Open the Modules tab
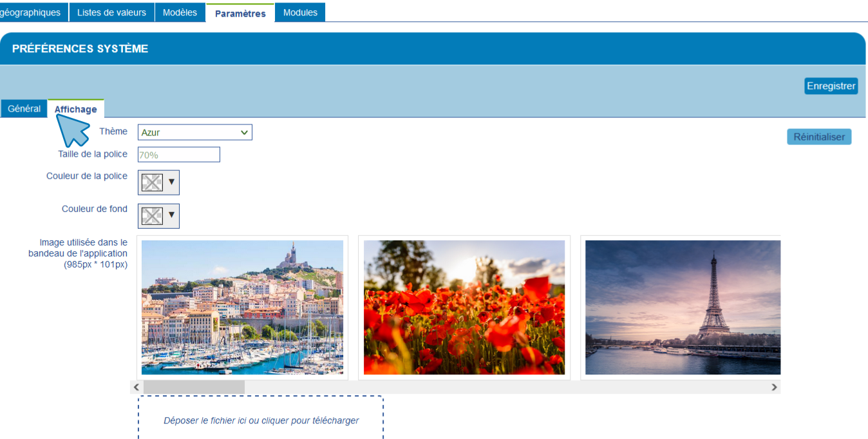The image size is (868, 439). (x=300, y=12)
